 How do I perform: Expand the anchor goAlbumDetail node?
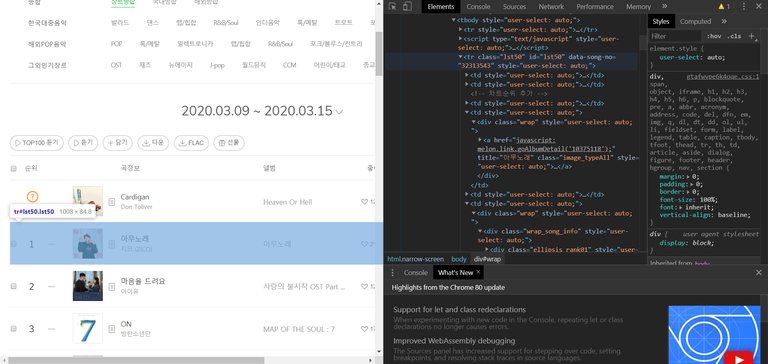pyautogui.click(x=480, y=140)
